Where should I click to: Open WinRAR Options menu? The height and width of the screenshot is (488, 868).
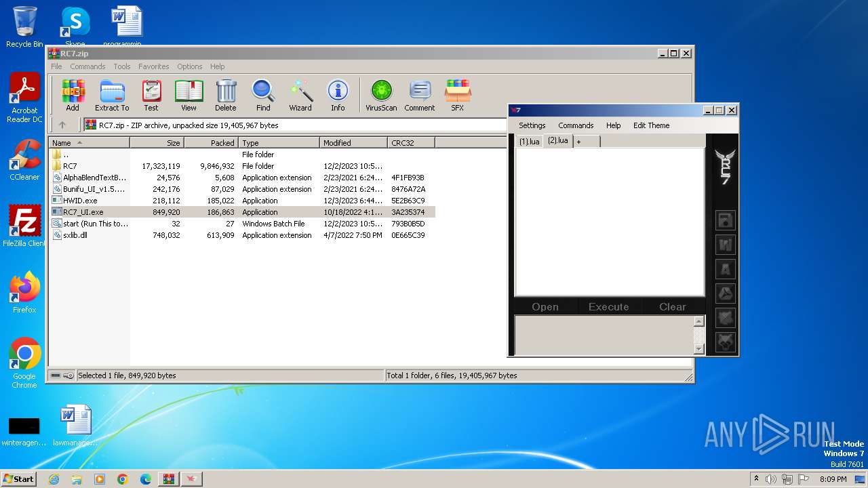click(x=190, y=66)
